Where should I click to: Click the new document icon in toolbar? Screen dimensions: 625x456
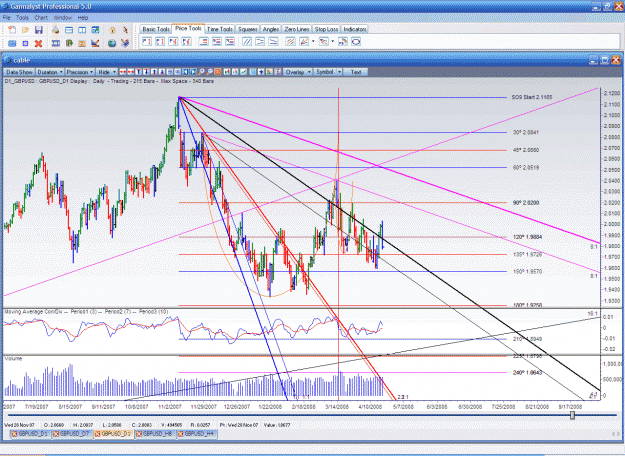pyautogui.click(x=12, y=30)
